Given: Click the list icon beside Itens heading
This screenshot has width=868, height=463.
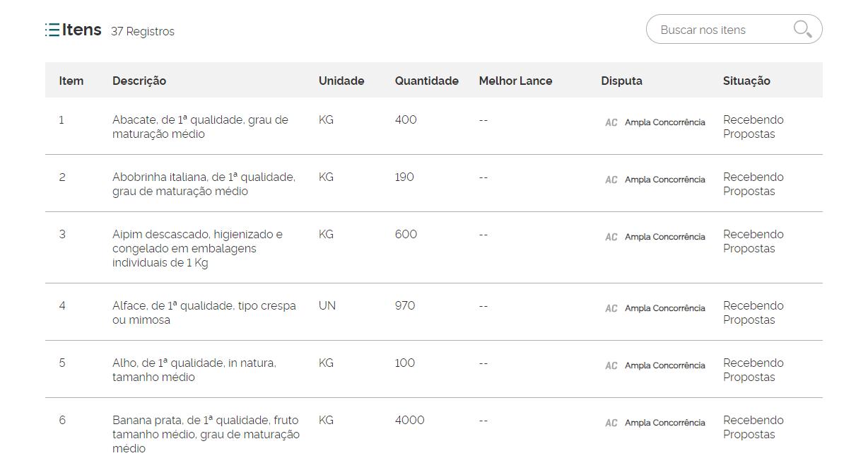Looking at the screenshot, I should [x=52, y=30].
